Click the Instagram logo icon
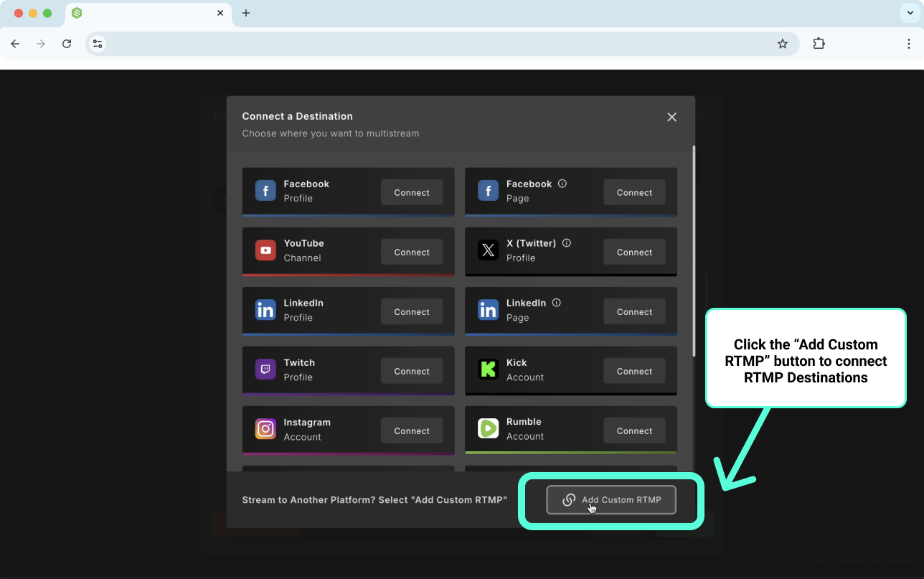The height and width of the screenshot is (579, 924). click(x=265, y=429)
